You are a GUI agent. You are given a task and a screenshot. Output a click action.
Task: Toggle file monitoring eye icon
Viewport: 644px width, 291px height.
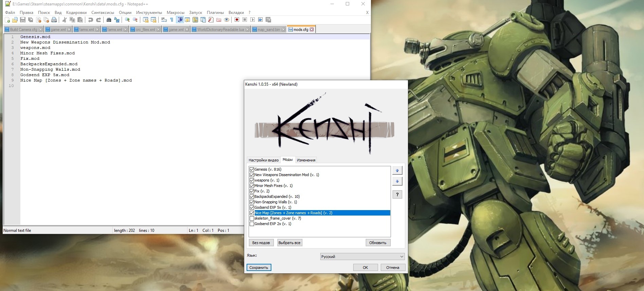click(227, 20)
